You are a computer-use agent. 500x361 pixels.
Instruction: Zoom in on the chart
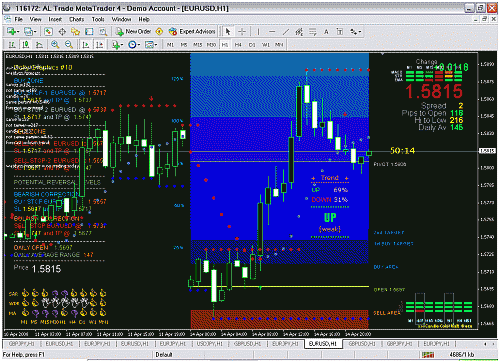pyautogui.click(x=55, y=44)
